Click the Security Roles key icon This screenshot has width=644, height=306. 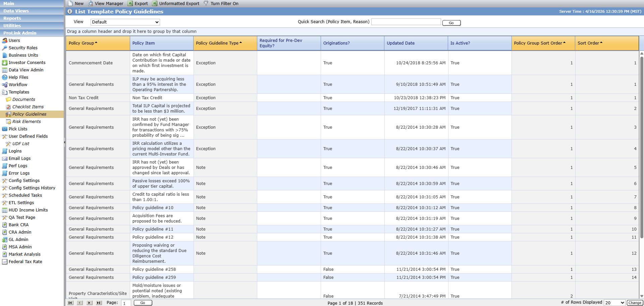(5, 48)
